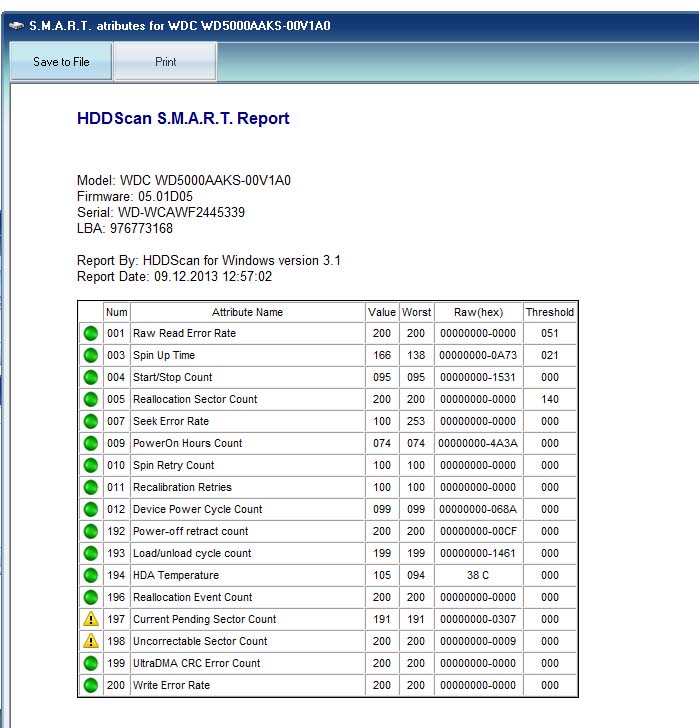699x728 pixels.
Task: Click raw value 00000000-4A3A for PowerOn Hours
Action: [x=478, y=443]
